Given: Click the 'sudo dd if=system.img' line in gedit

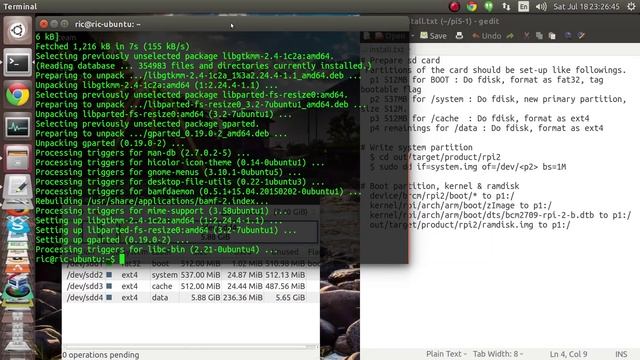Looking at the screenshot, I should (468, 167).
